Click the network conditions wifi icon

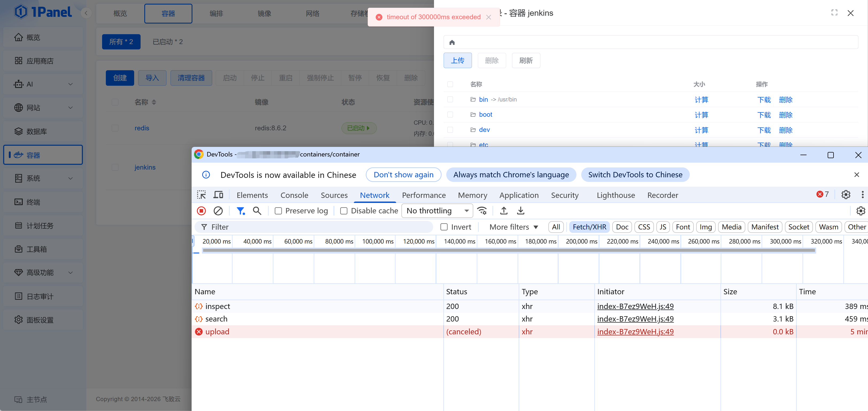pos(482,211)
